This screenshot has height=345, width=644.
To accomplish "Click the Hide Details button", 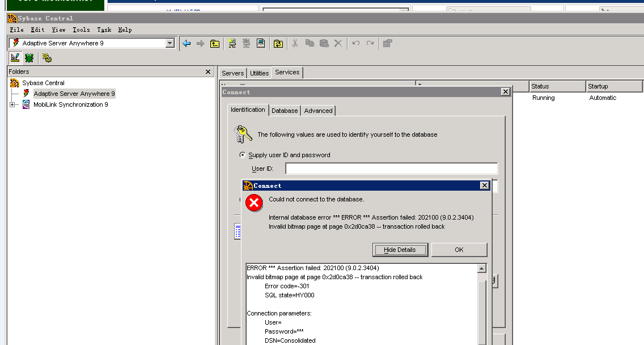I will point(400,250).
